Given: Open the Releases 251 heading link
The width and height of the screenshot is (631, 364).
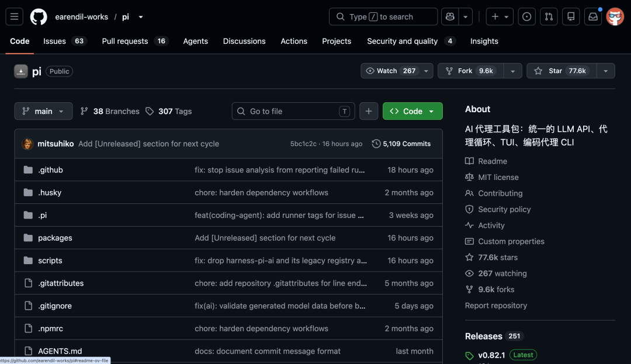Looking at the screenshot, I should [x=494, y=336].
